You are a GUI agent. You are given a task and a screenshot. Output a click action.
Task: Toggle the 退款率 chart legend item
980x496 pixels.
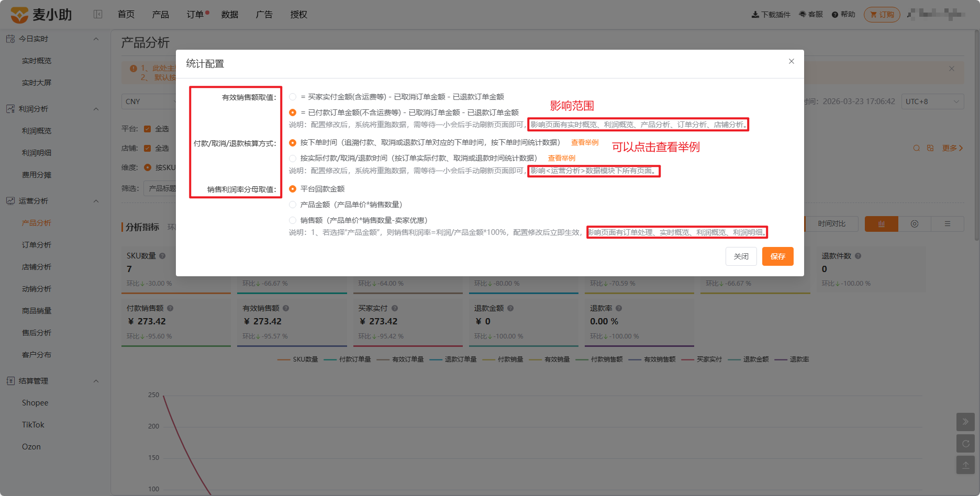[792, 359]
